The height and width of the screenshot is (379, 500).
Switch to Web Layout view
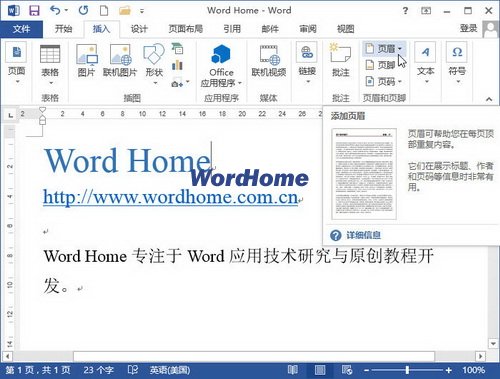(x=347, y=370)
